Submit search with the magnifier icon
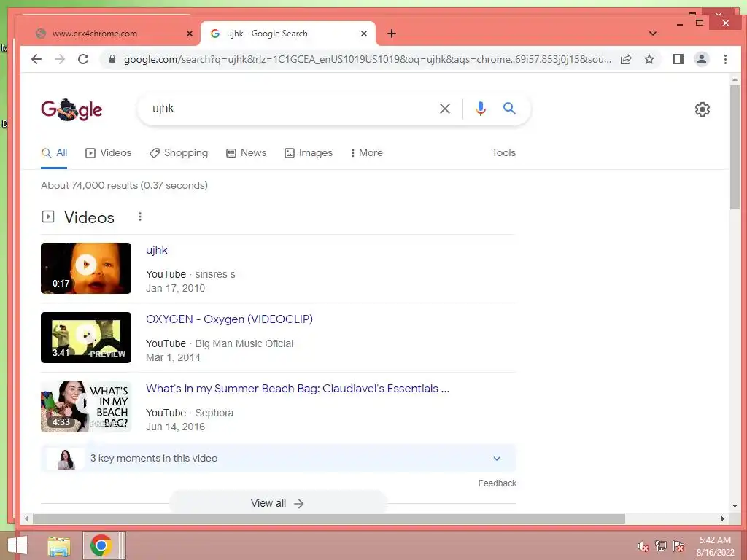The width and height of the screenshot is (747, 560). coord(509,109)
